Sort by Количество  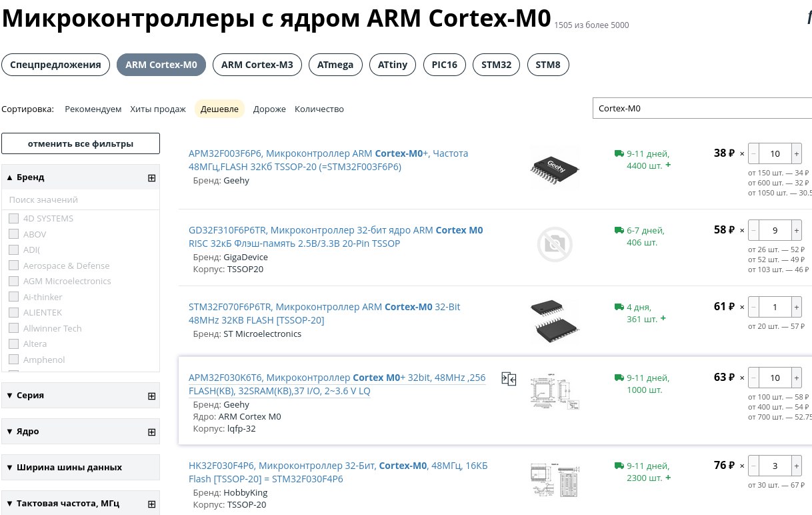319,109
